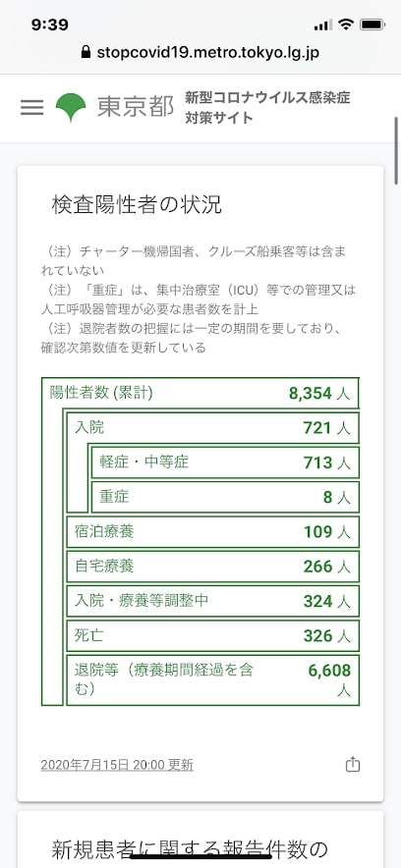Open the hamburger navigation menu
This screenshot has width=401, height=868.
[x=31, y=107]
